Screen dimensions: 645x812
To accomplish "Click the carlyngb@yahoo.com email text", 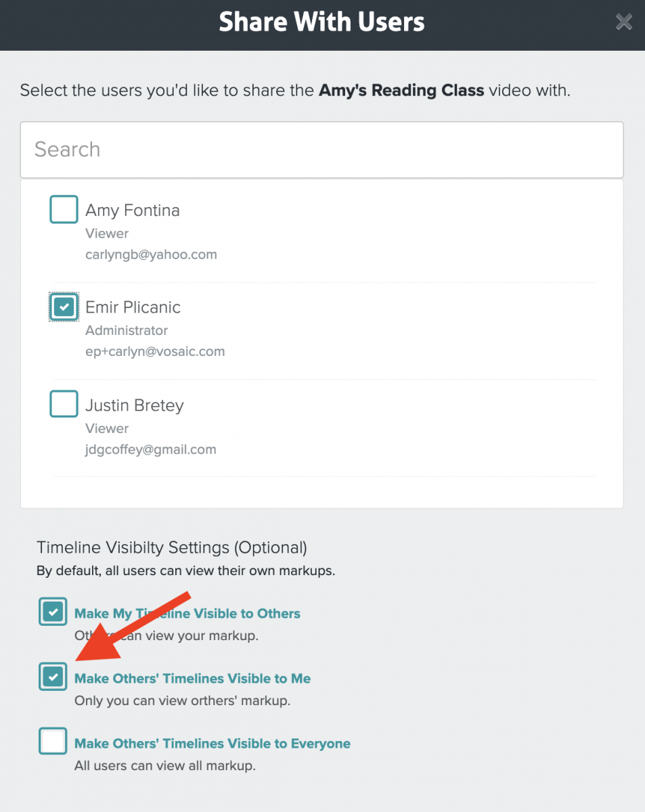I will pos(151,255).
